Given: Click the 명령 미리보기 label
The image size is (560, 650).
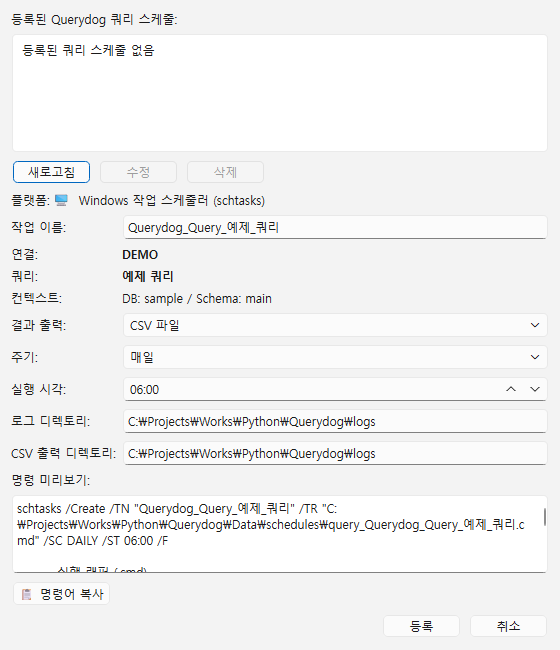Looking at the screenshot, I should pos(51,480).
